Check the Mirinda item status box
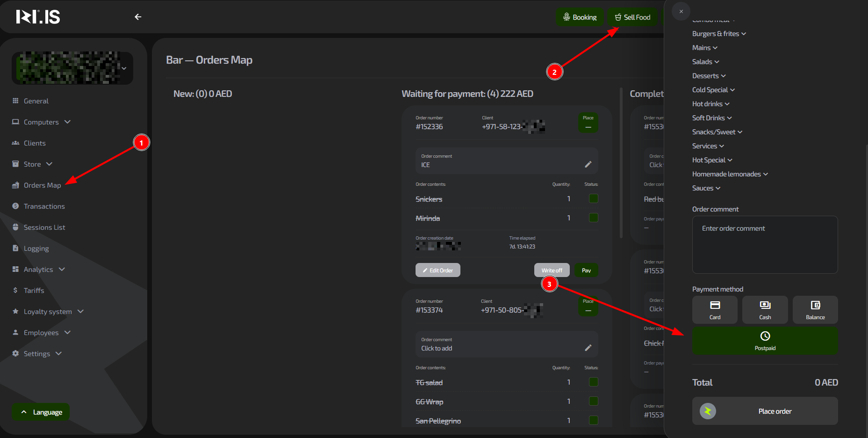 [x=594, y=218]
